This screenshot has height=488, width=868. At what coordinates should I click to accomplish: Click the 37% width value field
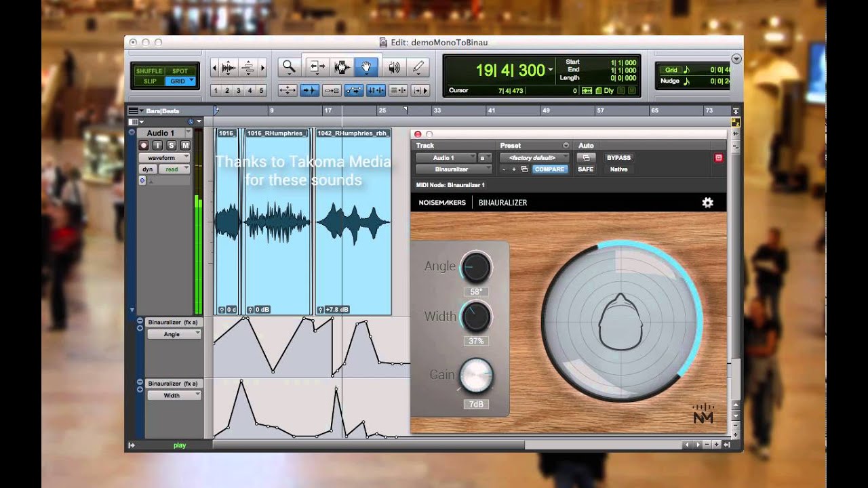476,341
